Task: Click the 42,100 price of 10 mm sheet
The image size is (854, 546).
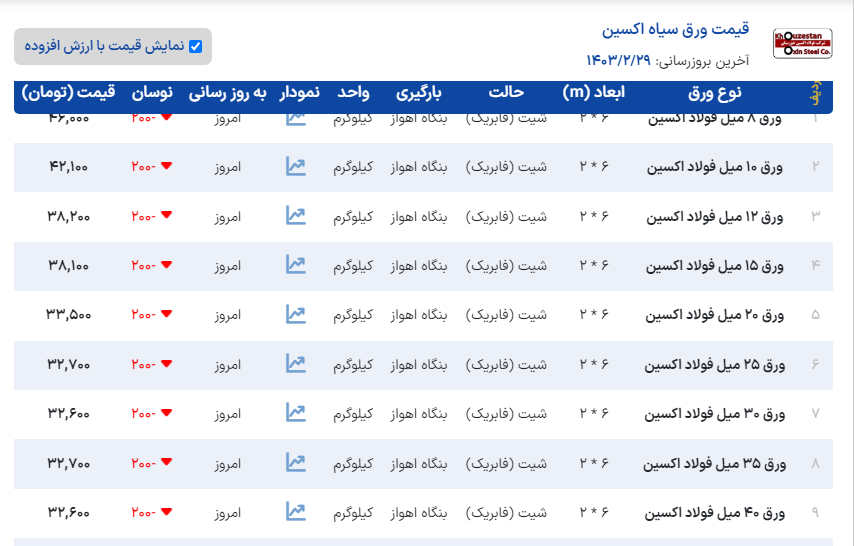Action: click(68, 166)
